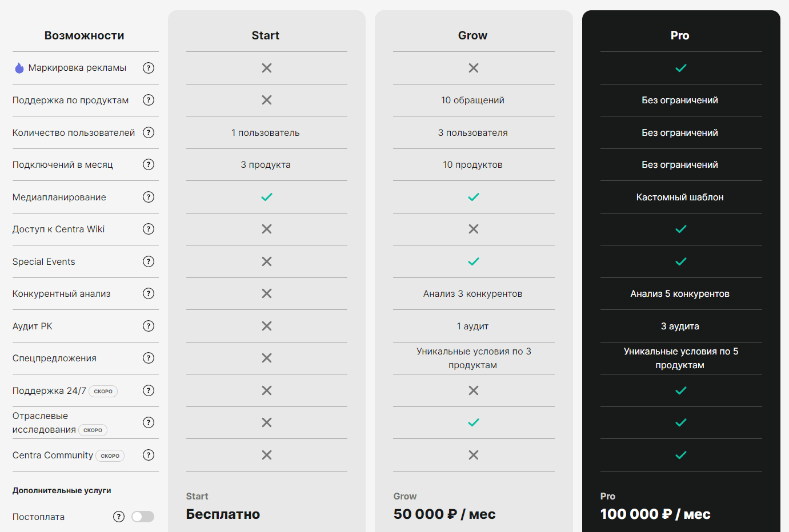Viewport: 789px width, 532px height.
Task: Click the blue drop icon near Маркировка рекламы
Action: tap(19, 68)
